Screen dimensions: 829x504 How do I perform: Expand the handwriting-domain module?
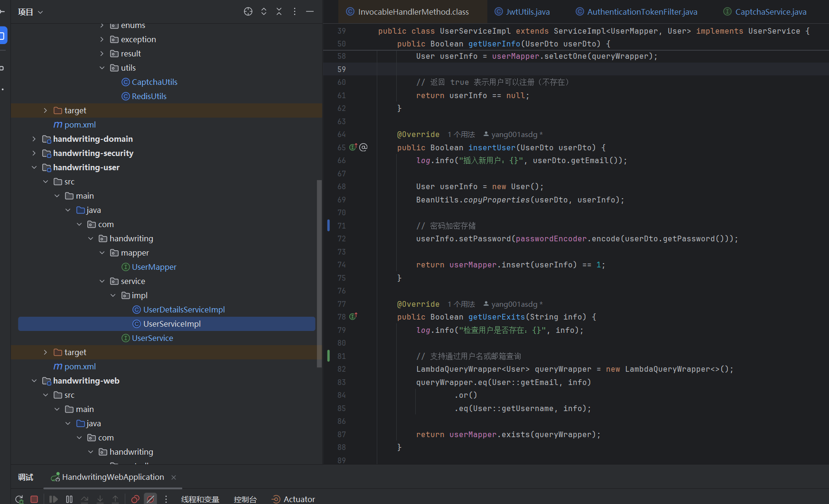tap(34, 139)
